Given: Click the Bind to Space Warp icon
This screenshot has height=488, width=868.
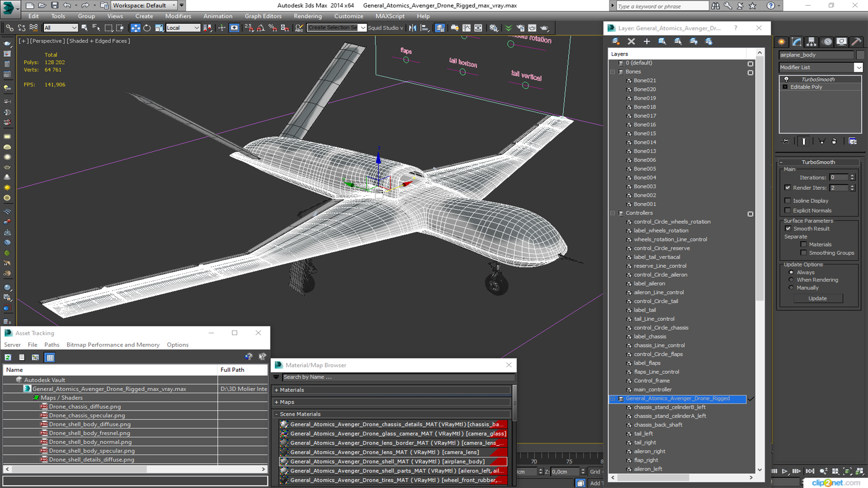Looking at the screenshot, I should [x=33, y=28].
